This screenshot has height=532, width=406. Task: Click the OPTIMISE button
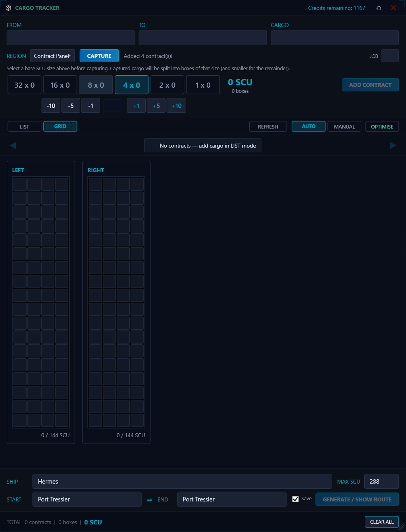tap(382, 127)
